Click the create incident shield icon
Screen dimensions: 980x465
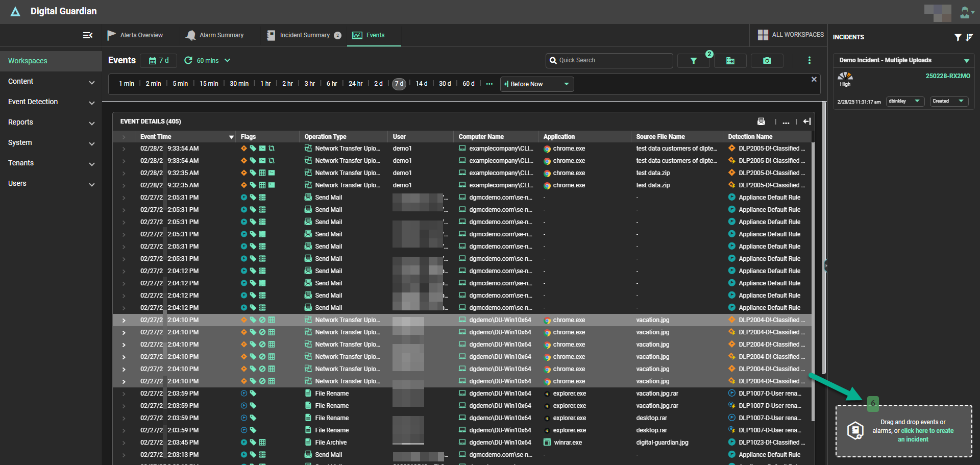[x=855, y=430]
